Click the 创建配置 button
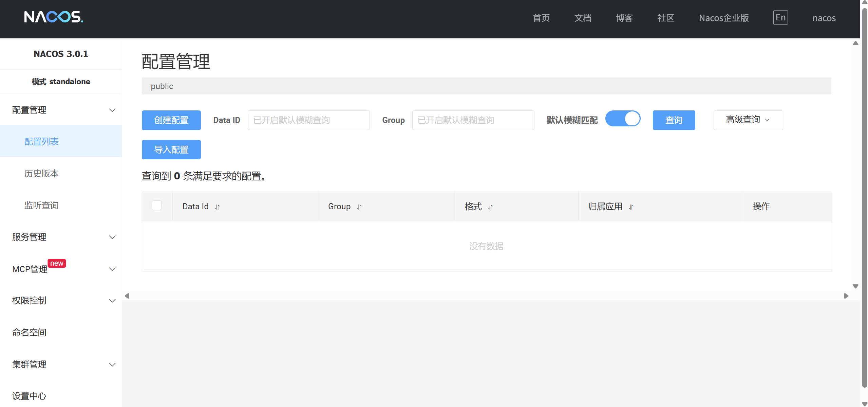 (171, 120)
